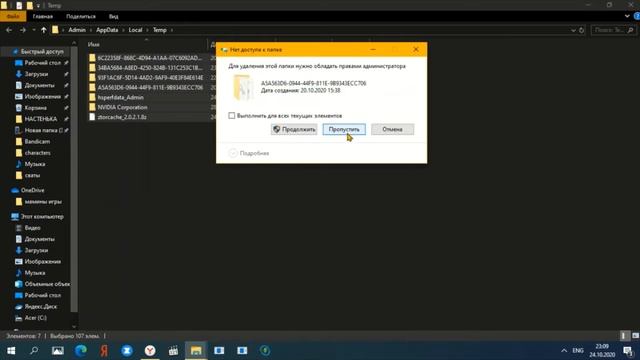640x360 pixels.
Task: Refresh the current folder
Action: tap(582, 30)
